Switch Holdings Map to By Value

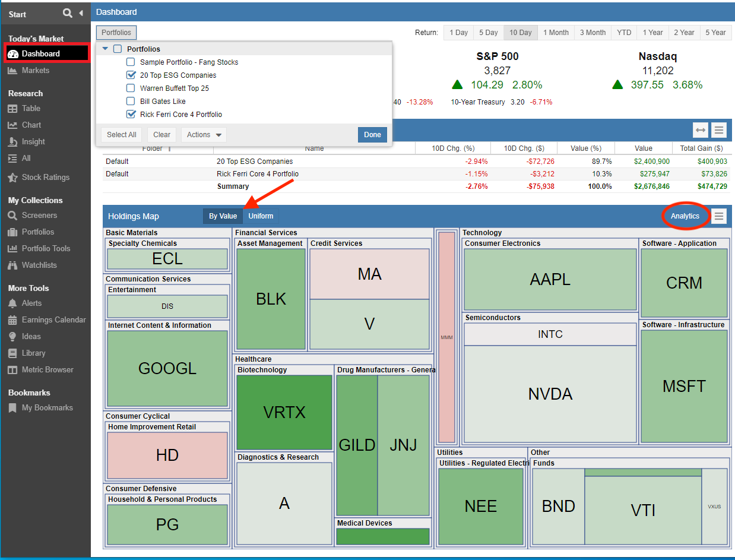(223, 216)
